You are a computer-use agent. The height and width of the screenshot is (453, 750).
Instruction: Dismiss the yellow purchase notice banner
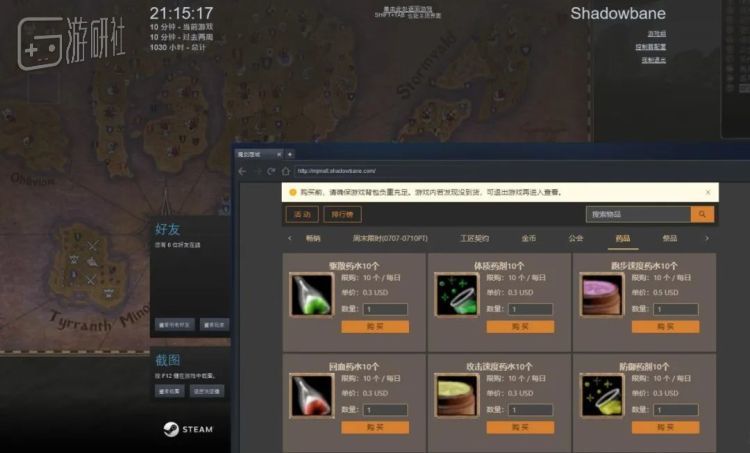click(x=708, y=192)
